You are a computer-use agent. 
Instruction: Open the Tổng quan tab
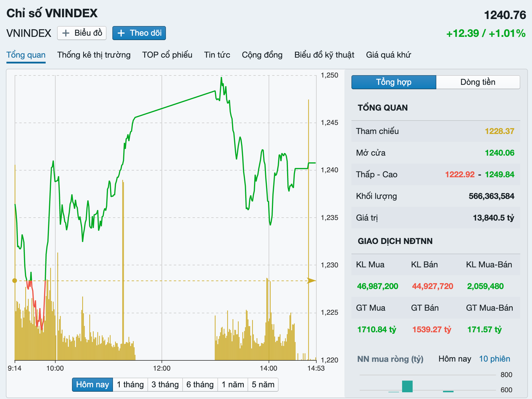tap(26, 55)
